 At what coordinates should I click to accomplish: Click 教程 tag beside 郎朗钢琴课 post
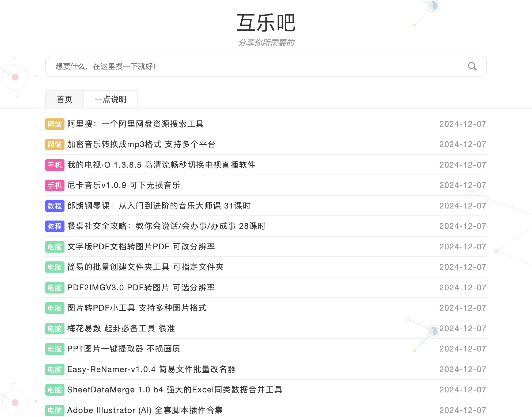[x=55, y=206]
